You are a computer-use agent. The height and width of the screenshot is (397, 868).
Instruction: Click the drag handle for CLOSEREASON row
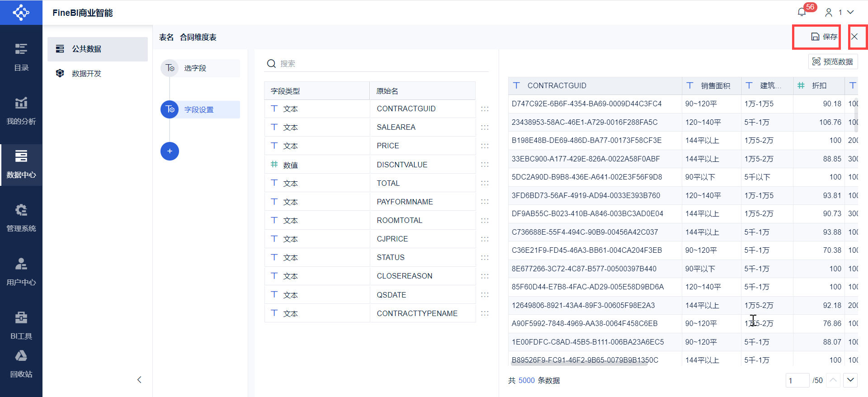485,276
